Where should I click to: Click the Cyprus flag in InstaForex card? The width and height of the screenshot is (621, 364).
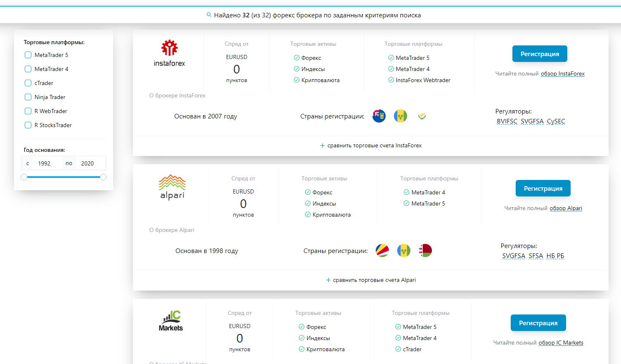(x=422, y=116)
